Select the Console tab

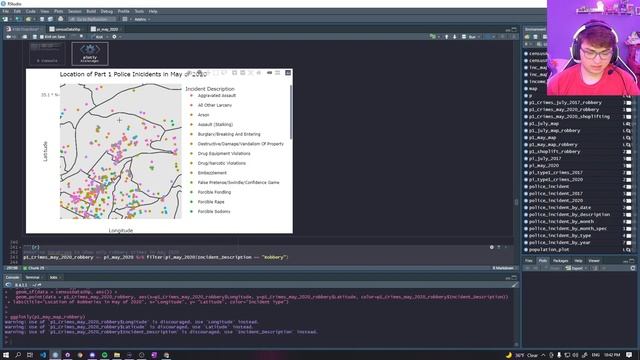coord(12,278)
